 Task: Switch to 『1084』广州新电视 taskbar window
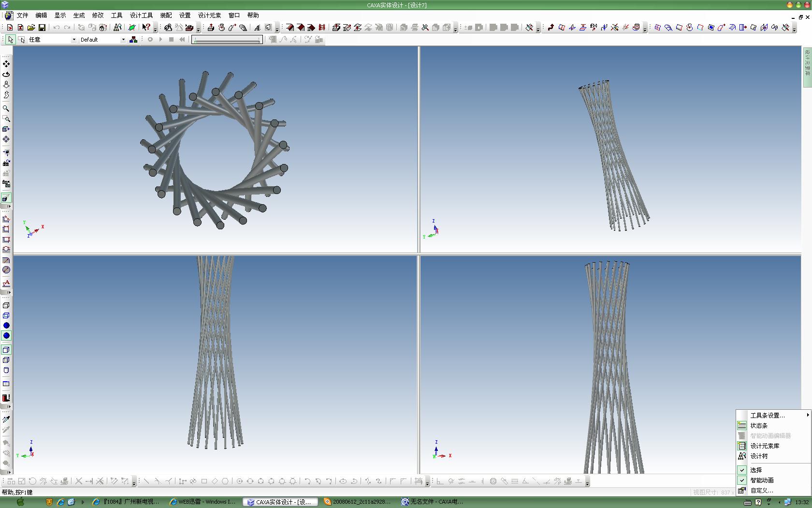click(x=126, y=502)
